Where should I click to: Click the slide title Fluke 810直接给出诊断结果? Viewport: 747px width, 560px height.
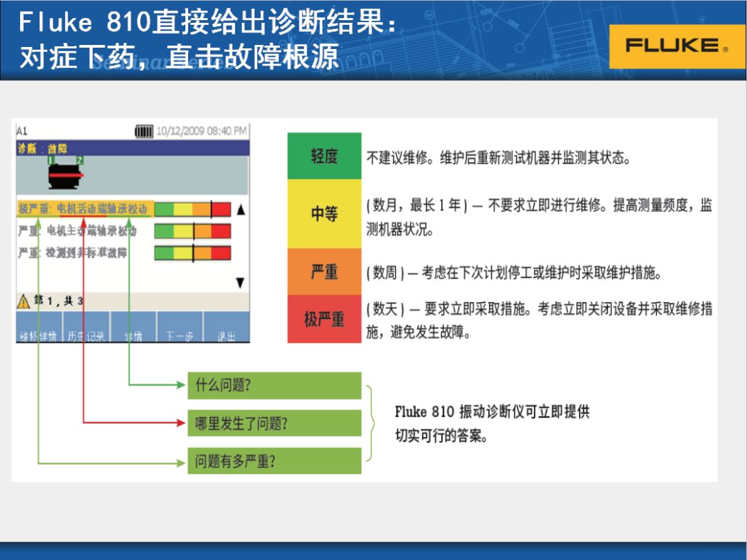[x=207, y=22]
